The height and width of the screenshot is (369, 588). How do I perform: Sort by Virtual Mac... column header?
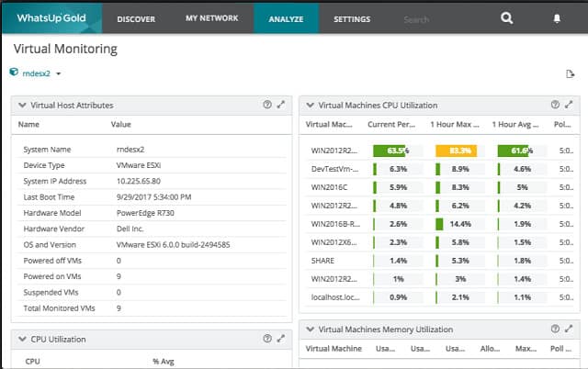[329, 124]
